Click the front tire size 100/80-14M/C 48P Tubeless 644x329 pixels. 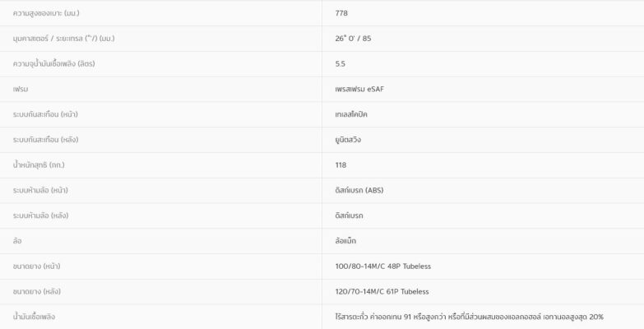(383, 266)
